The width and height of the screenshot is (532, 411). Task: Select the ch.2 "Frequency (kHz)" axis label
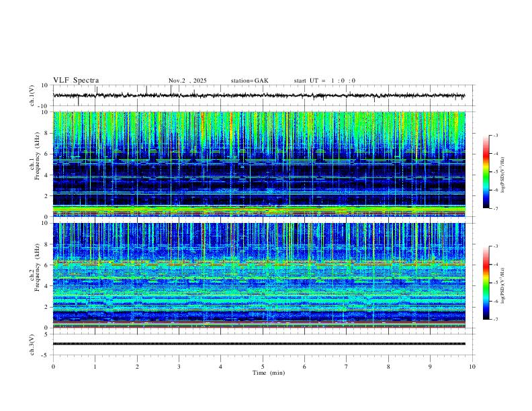pyautogui.click(x=37, y=268)
